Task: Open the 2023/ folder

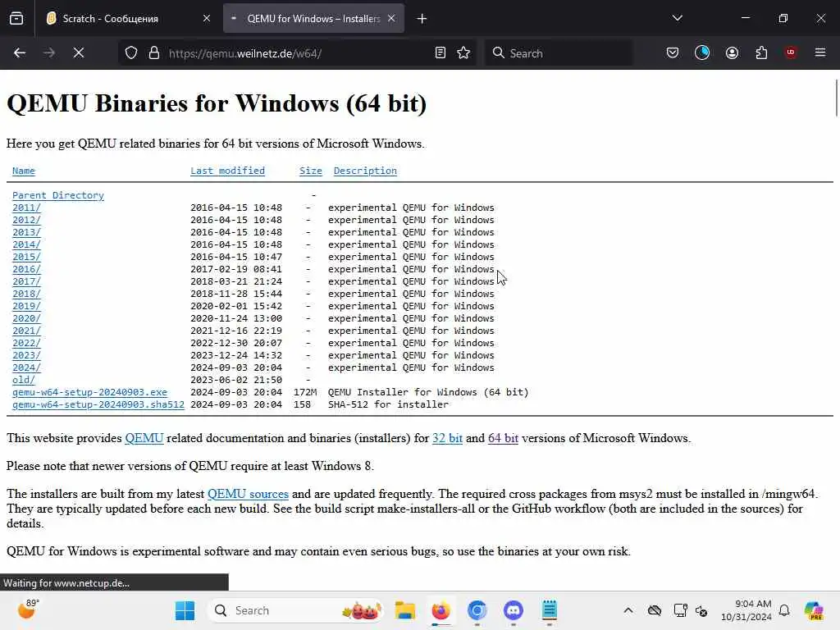Action: (26, 356)
